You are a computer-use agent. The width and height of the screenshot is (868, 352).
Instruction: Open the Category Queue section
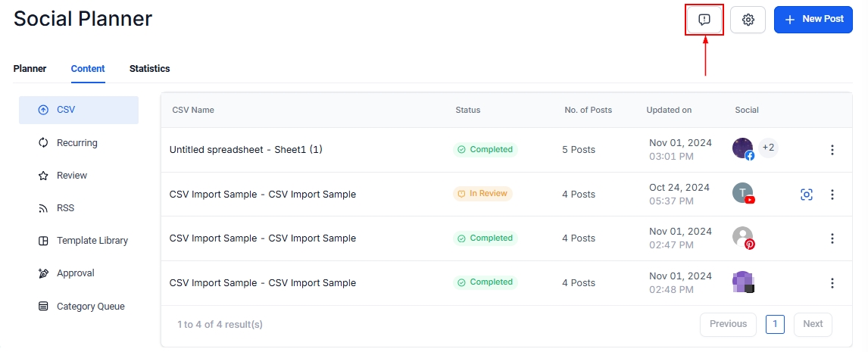click(x=90, y=307)
